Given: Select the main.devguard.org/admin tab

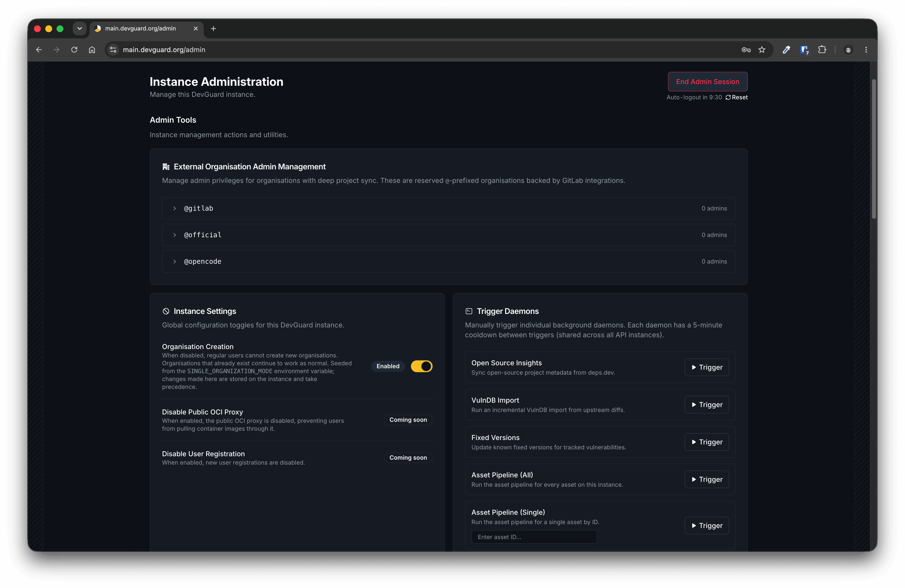Looking at the screenshot, I should (x=146, y=29).
